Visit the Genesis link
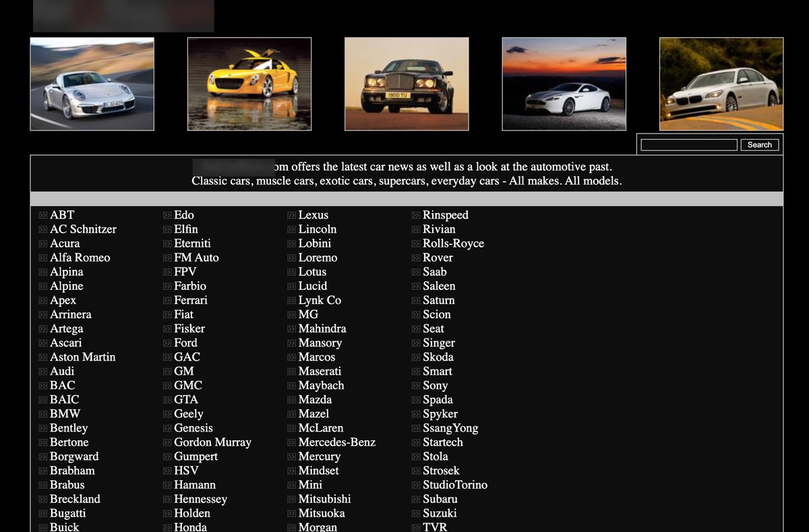The image size is (809, 532). [193, 427]
